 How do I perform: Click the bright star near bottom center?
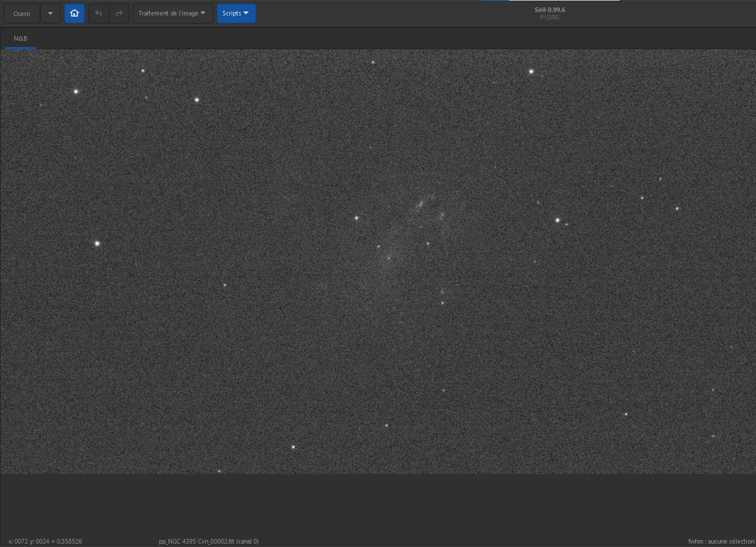[x=293, y=447]
